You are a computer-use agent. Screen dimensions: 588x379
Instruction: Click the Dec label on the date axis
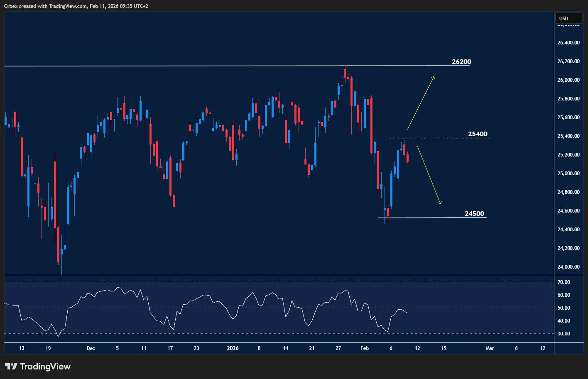point(91,348)
